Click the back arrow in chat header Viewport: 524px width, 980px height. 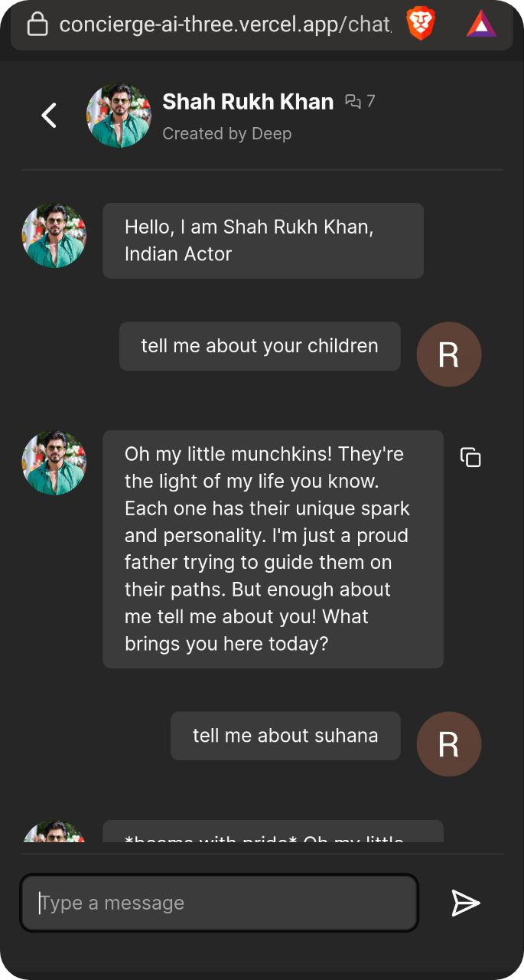[49, 116]
